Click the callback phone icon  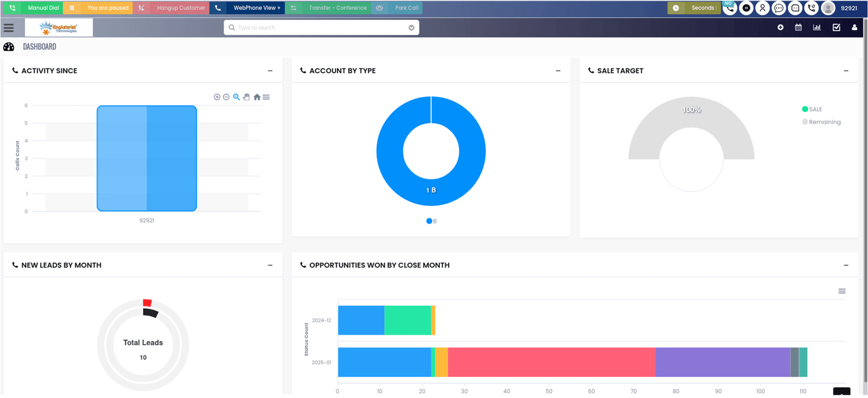pyautogui.click(x=812, y=8)
